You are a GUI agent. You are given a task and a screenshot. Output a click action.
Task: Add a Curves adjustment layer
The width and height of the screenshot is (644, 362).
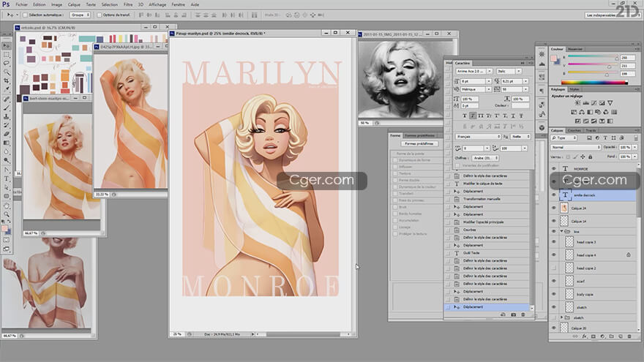click(x=594, y=102)
